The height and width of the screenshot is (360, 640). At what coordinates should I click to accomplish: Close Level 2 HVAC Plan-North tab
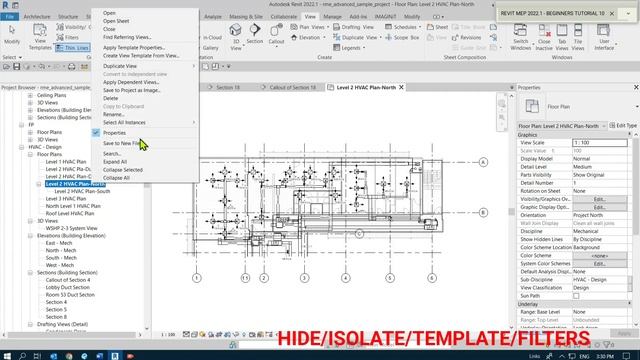point(401,87)
